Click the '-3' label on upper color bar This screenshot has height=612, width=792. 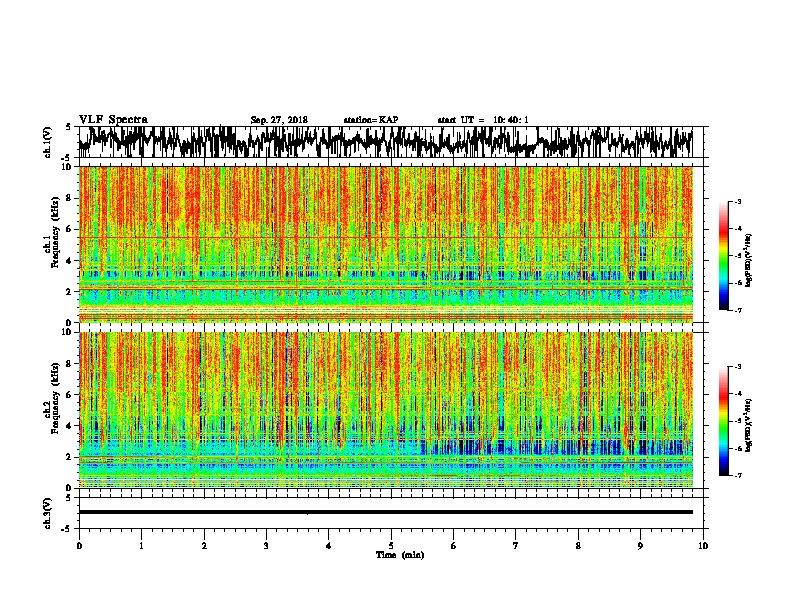click(x=737, y=201)
